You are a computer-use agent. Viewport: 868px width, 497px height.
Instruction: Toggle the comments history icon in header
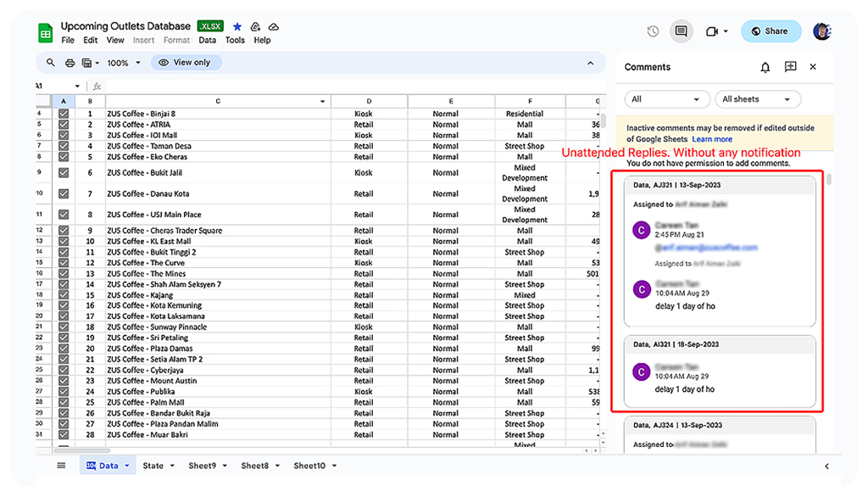tap(682, 31)
